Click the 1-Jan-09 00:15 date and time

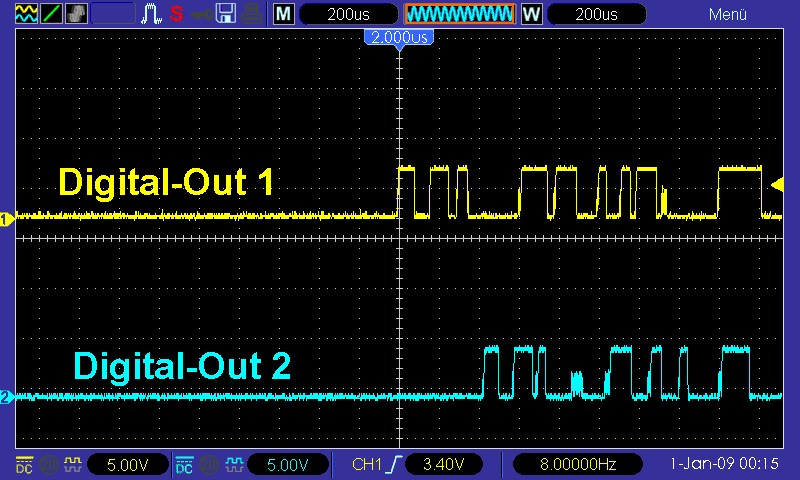[723, 464]
